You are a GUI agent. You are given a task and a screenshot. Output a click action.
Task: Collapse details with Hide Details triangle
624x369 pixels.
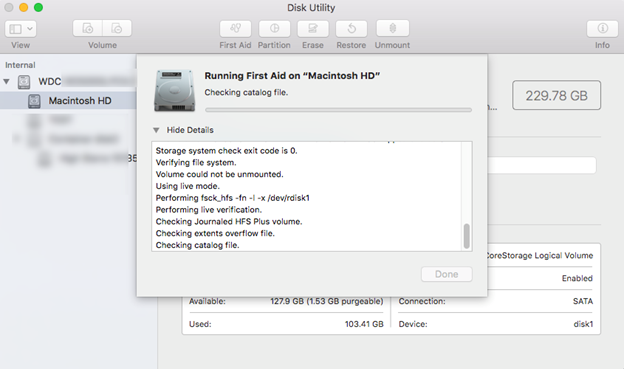click(156, 130)
